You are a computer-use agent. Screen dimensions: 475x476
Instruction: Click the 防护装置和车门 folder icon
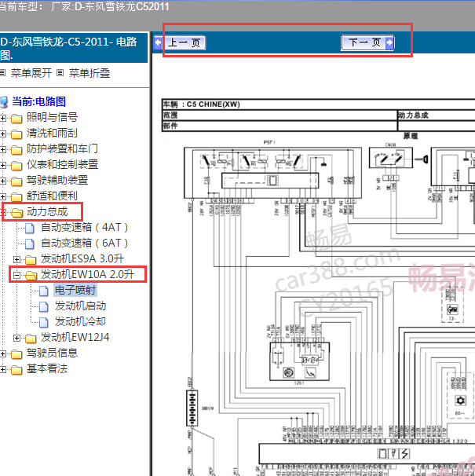click(x=16, y=150)
